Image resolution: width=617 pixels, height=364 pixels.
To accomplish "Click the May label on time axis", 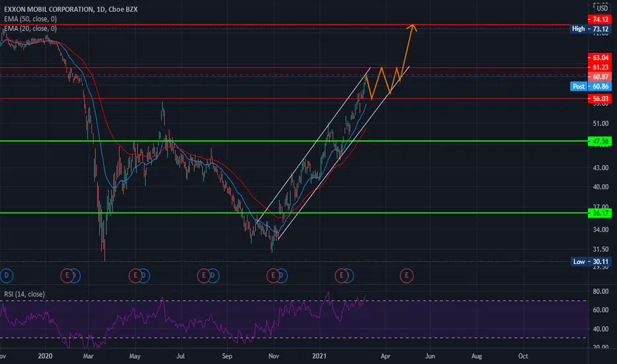I will point(134,356).
